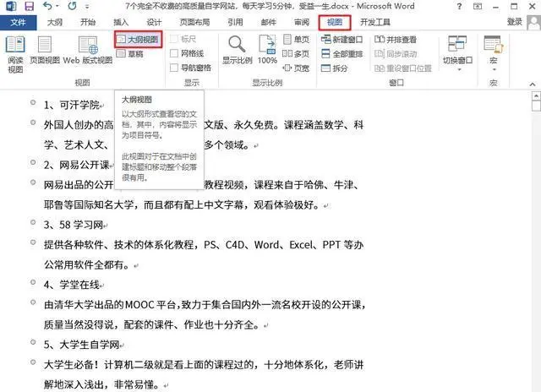This screenshot has width=541, height=392.
Task: Click the heading text 4、学堂在线
Action: (x=72, y=285)
